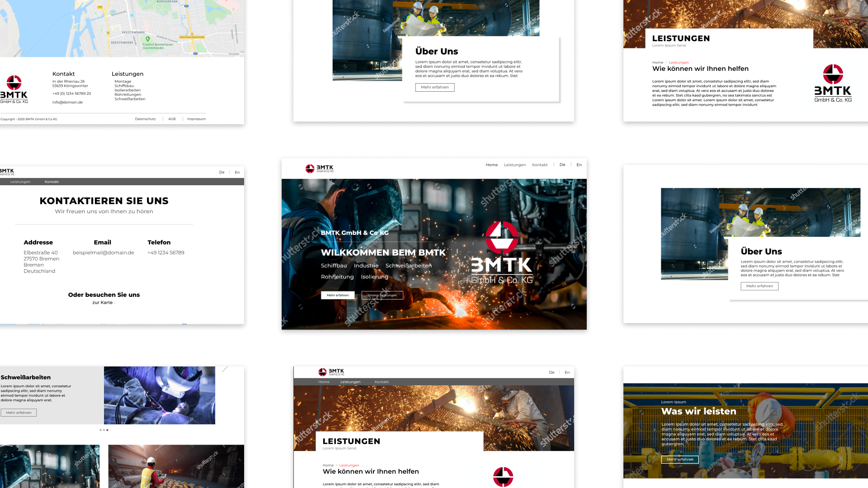Click the red Leistungen breadcrumb in the bottom Leistungen page
Viewport: 868px width, 488px height.
[x=349, y=465]
